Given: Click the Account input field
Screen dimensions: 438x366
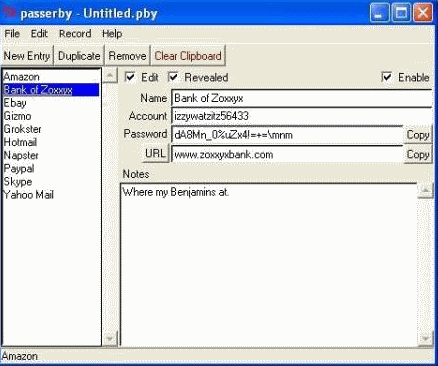Looking at the screenshot, I should pyautogui.click(x=302, y=116).
